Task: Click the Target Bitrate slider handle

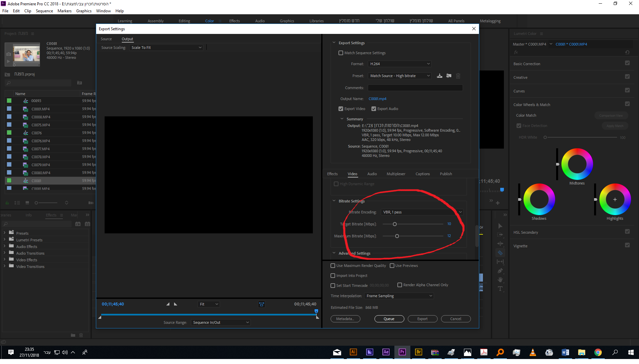Action: (x=395, y=224)
